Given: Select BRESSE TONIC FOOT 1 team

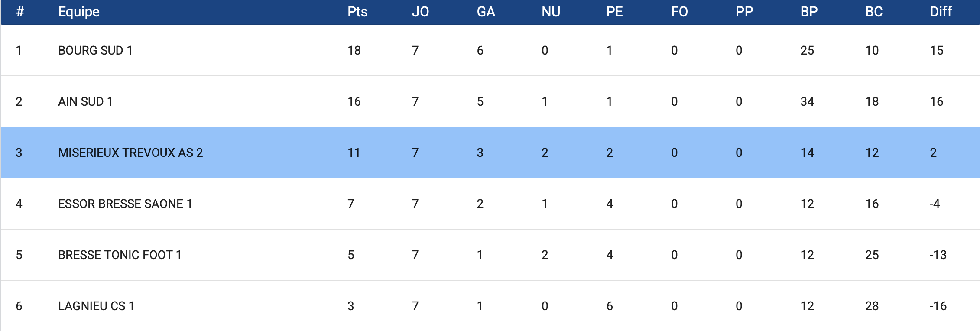Looking at the screenshot, I should coord(120,255).
